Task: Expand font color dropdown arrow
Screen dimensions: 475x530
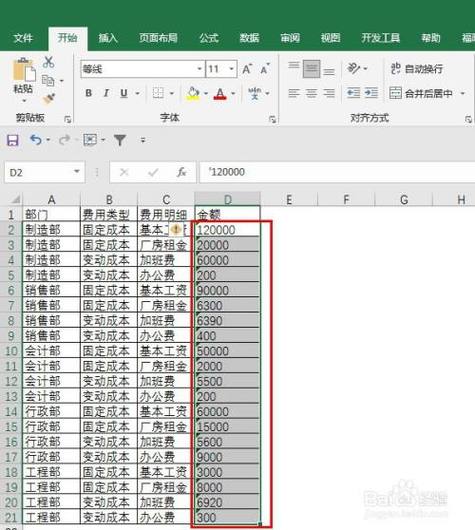Action: click(x=233, y=93)
